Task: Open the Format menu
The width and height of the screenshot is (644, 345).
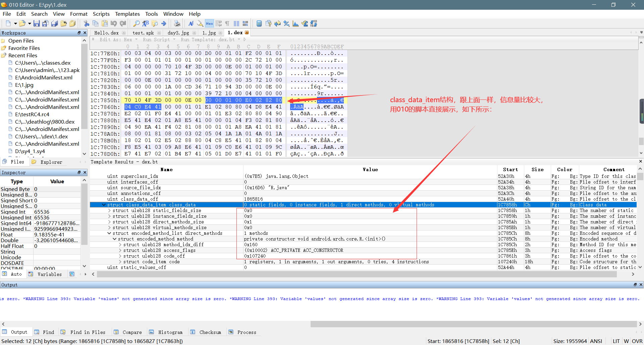Action: pyautogui.click(x=78, y=14)
